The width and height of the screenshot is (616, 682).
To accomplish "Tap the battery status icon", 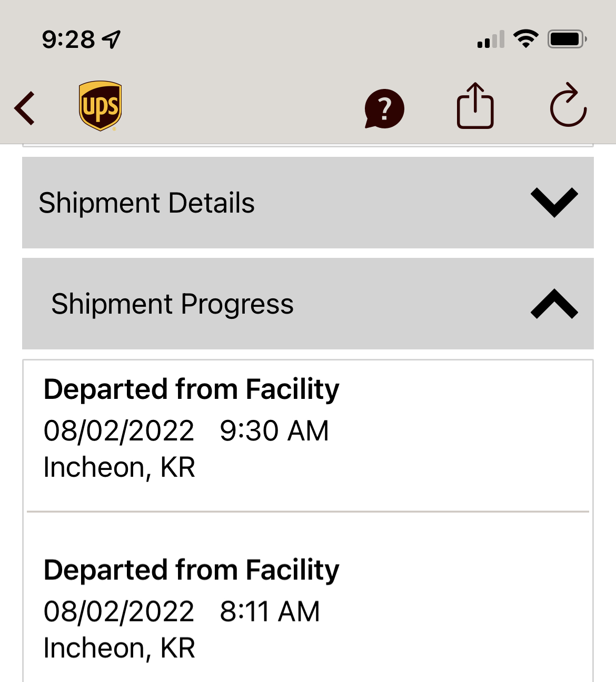I will click(567, 39).
